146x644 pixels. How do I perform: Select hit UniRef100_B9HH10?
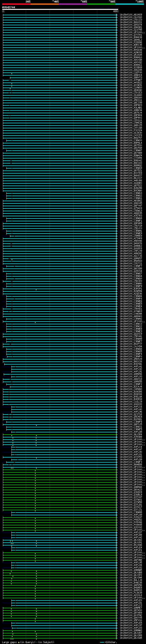(131, 58)
